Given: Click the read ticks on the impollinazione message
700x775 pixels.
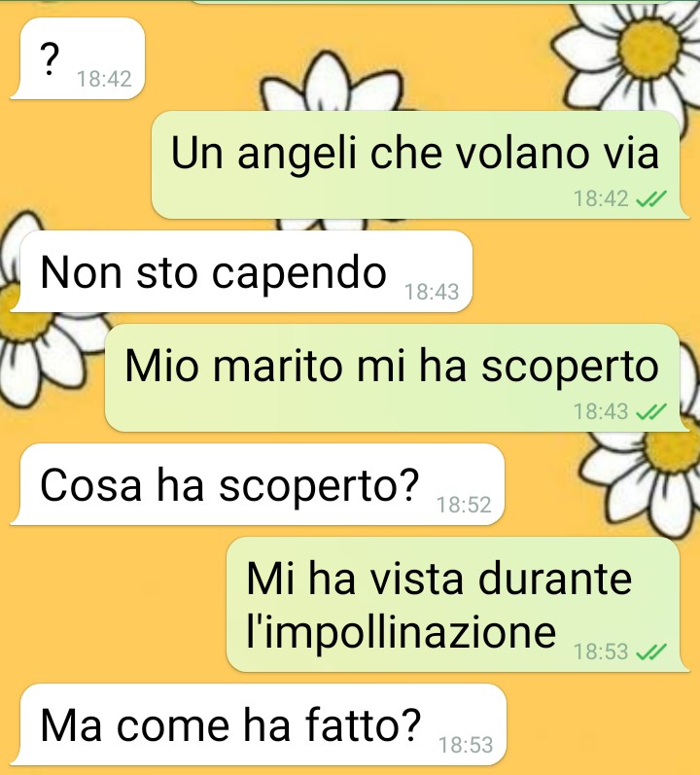Looking at the screenshot, I should coord(651,652).
